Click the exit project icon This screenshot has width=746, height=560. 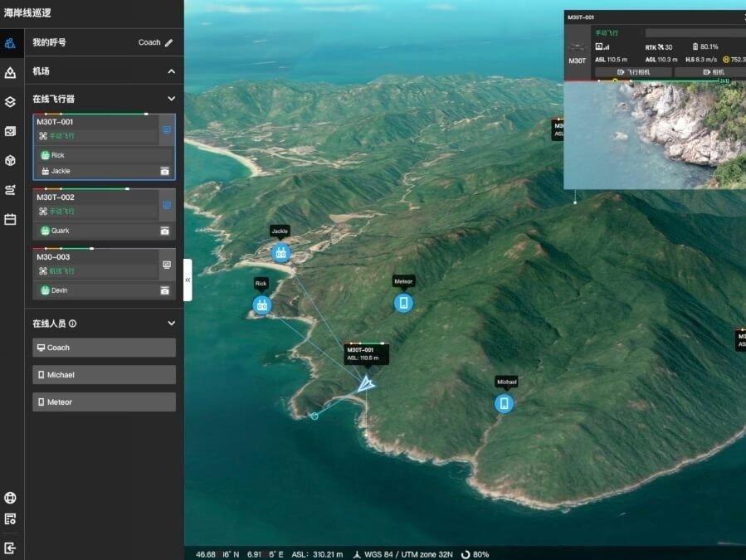(x=10, y=548)
